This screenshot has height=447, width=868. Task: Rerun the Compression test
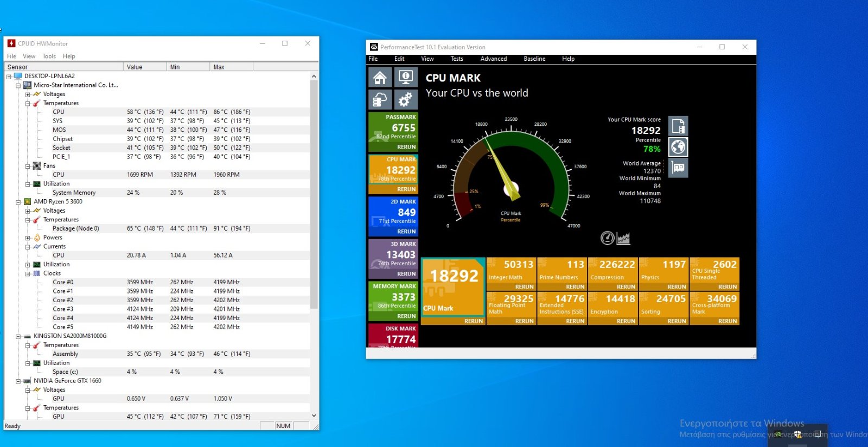tap(626, 287)
